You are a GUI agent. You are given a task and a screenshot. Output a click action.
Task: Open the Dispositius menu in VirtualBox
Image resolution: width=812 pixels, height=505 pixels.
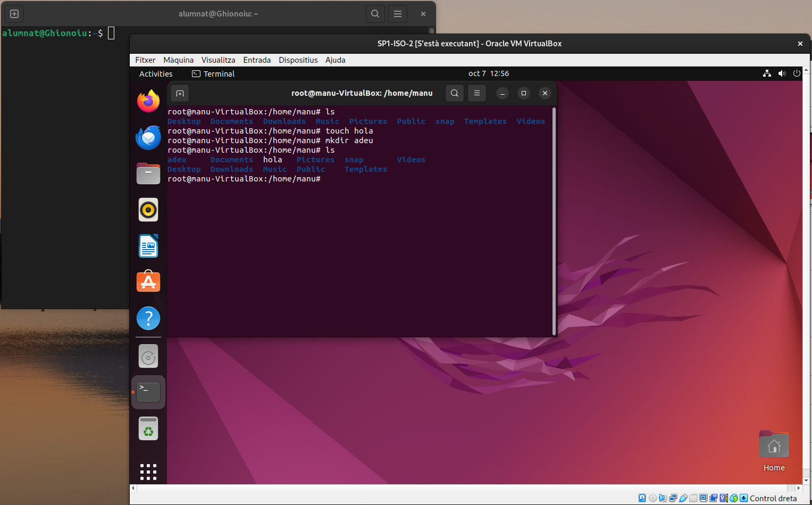(x=298, y=60)
